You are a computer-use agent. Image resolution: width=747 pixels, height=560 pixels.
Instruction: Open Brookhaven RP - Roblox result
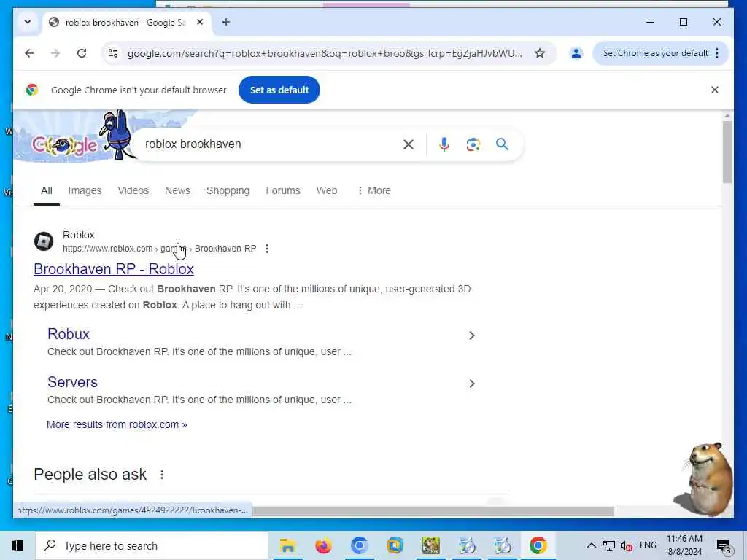click(x=114, y=269)
